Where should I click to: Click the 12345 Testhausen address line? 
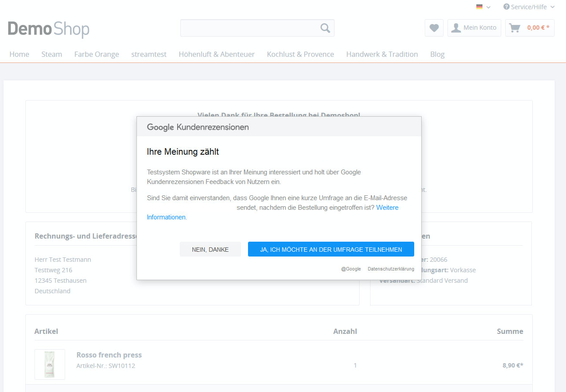click(60, 281)
